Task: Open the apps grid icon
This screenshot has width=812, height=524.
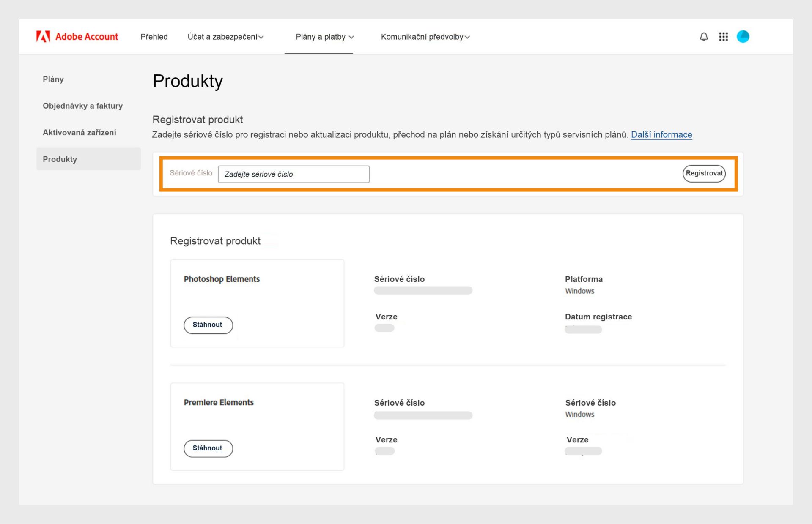Action: (723, 37)
